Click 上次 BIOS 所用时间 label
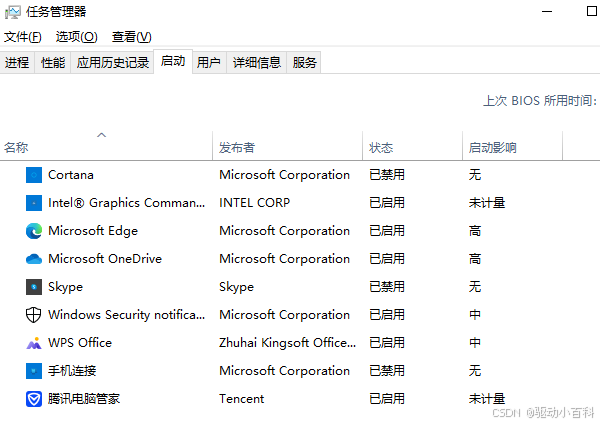This screenshot has width=600, height=424. pyautogui.click(x=540, y=101)
